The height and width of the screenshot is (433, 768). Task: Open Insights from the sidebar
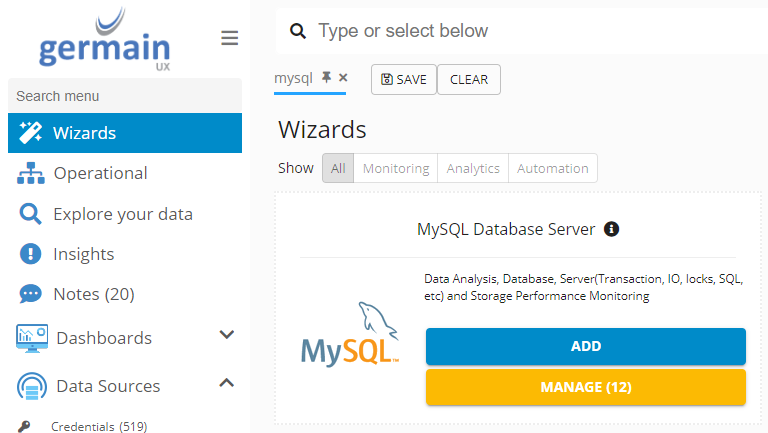coord(83,254)
